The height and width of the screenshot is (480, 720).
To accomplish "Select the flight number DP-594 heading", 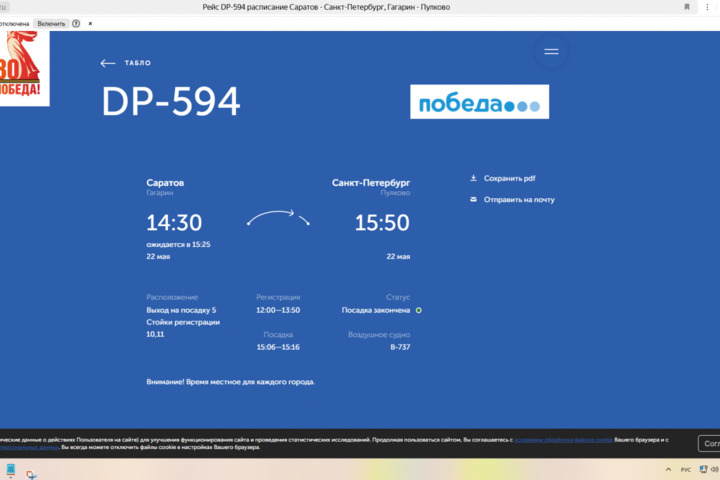I will tap(171, 102).
